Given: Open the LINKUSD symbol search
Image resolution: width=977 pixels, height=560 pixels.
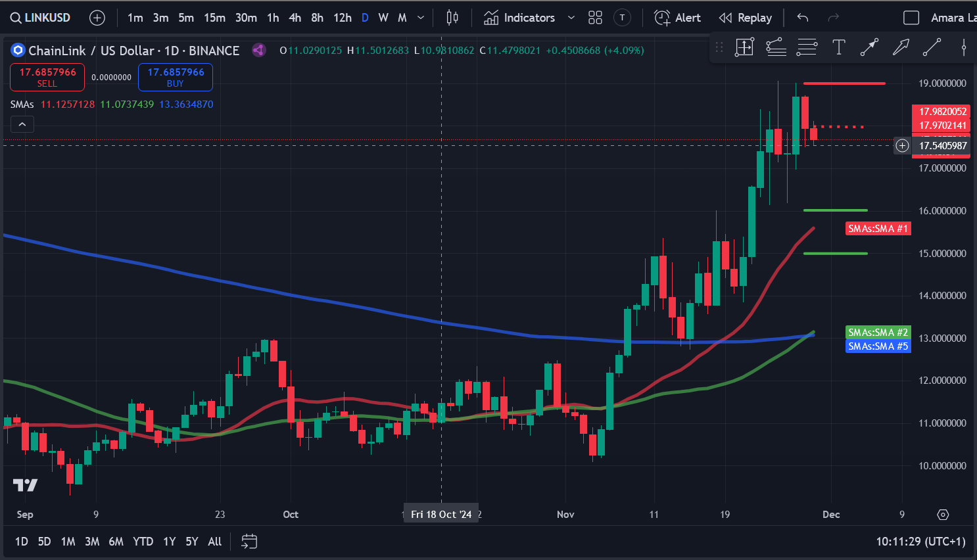Looking at the screenshot, I should click(41, 18).
